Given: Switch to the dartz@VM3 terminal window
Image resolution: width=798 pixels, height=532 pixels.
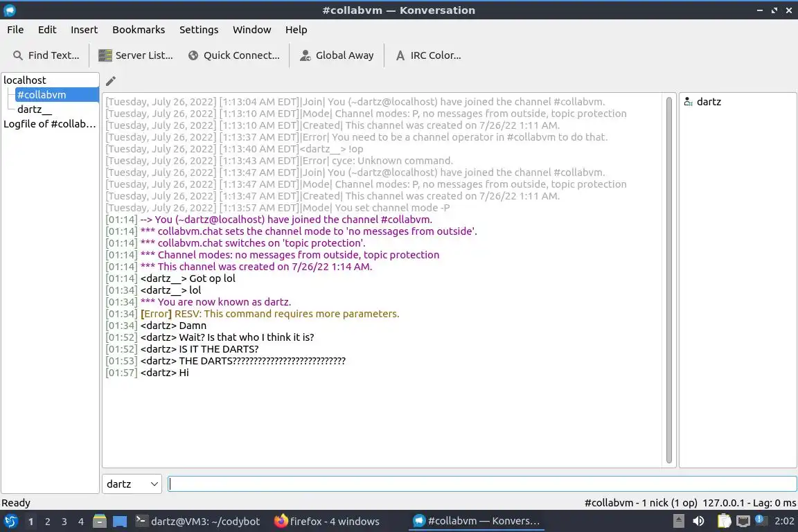Looking at the screenshot, I should [198, 522].
